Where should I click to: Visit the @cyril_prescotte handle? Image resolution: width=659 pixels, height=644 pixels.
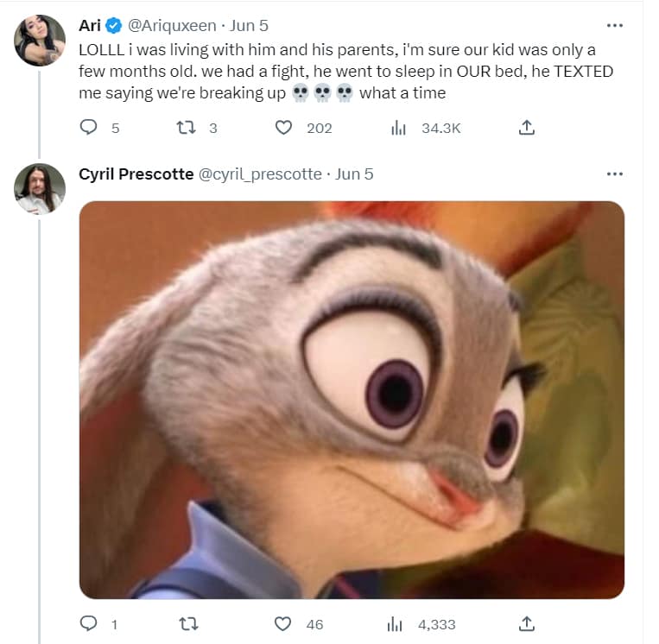[260, 174]
